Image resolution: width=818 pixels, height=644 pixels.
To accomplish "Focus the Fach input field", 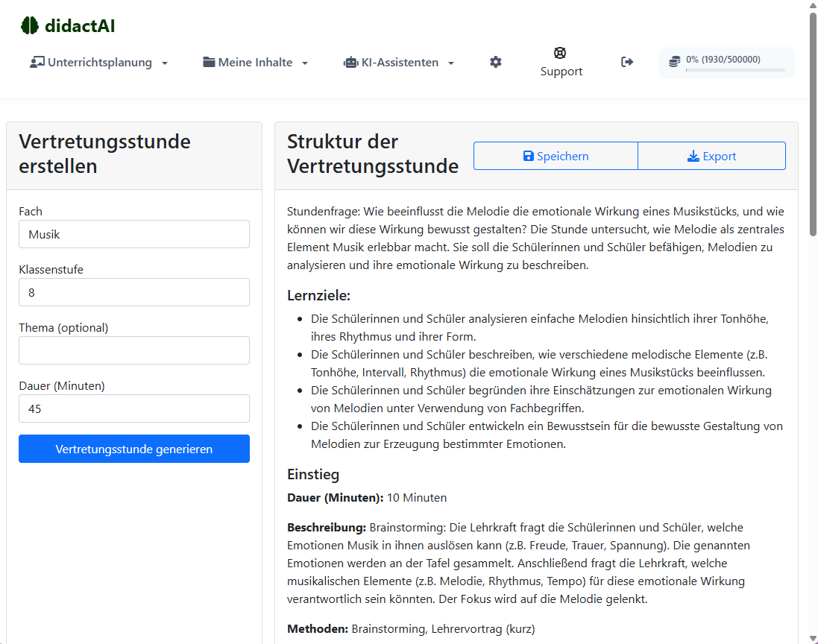I will [134, 234].
